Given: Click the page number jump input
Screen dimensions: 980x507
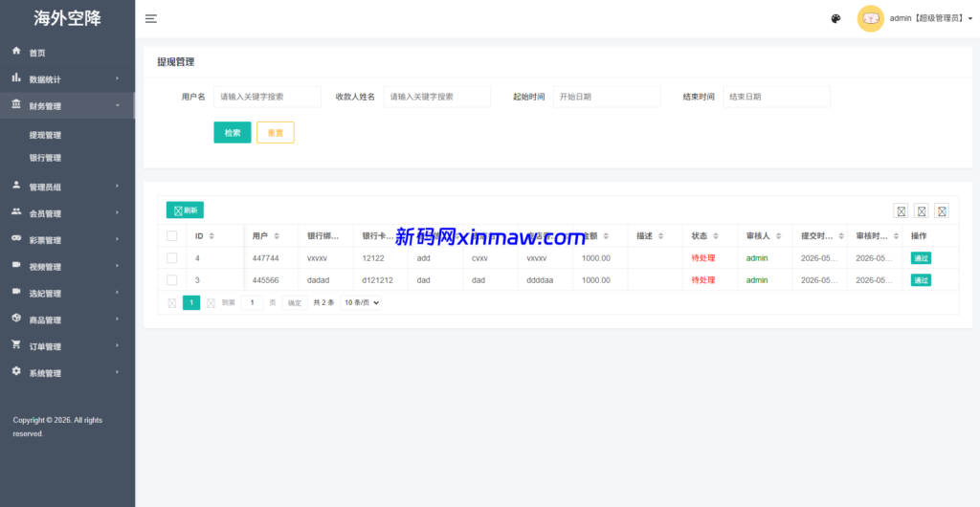Looking at the screenshot, I should [x=253, y=303].
